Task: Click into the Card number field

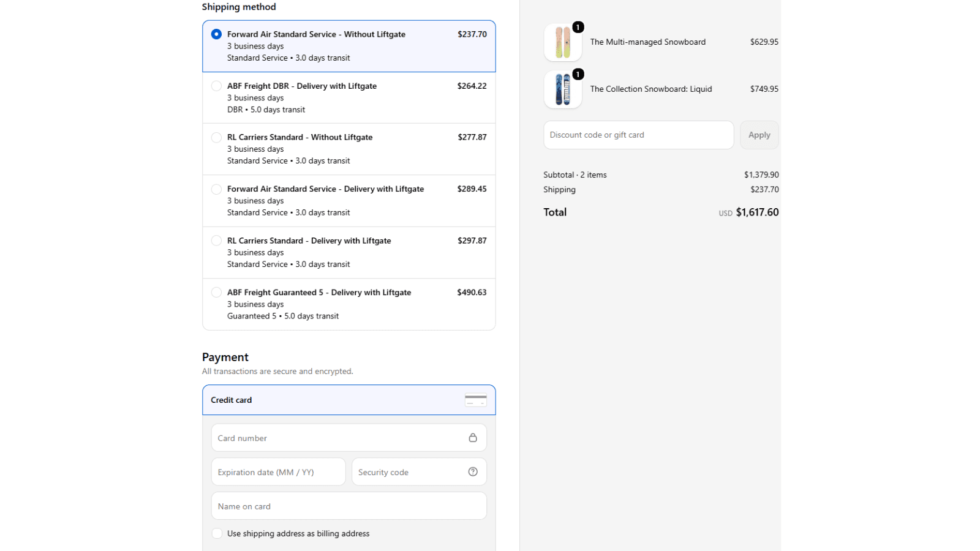Action: [x=349, y=438]
